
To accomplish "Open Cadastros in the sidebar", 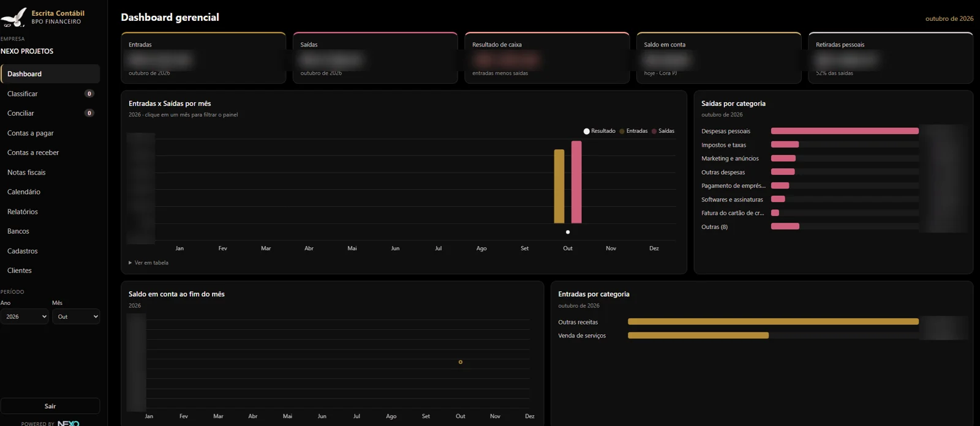I will pyautogui.click(x=50, y=251).
